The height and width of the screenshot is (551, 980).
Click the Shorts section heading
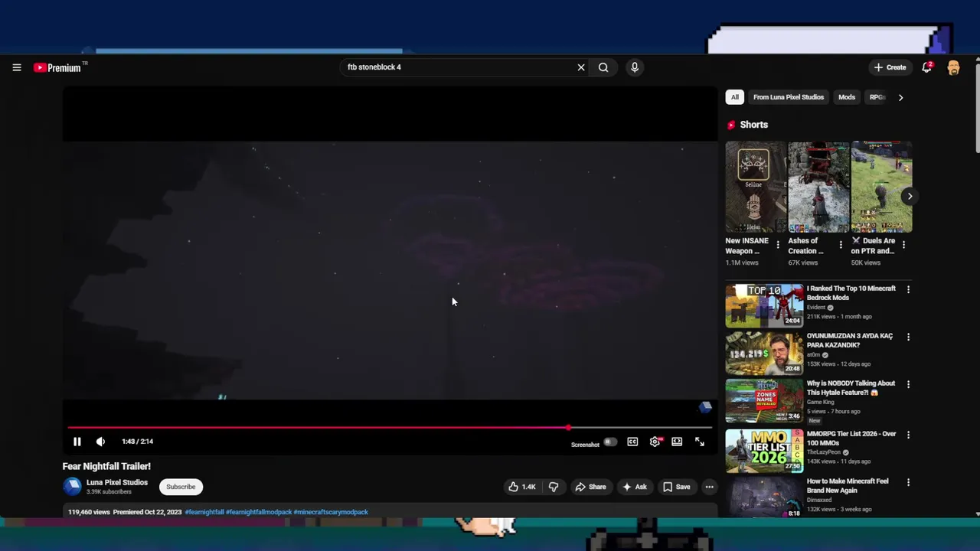[x=754, y=125]
